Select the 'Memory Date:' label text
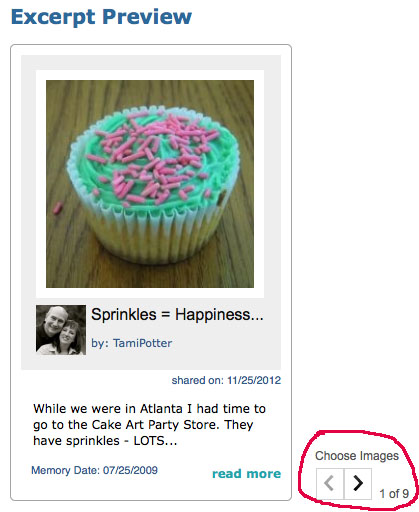The image size is (419, 512). [65, 470]
